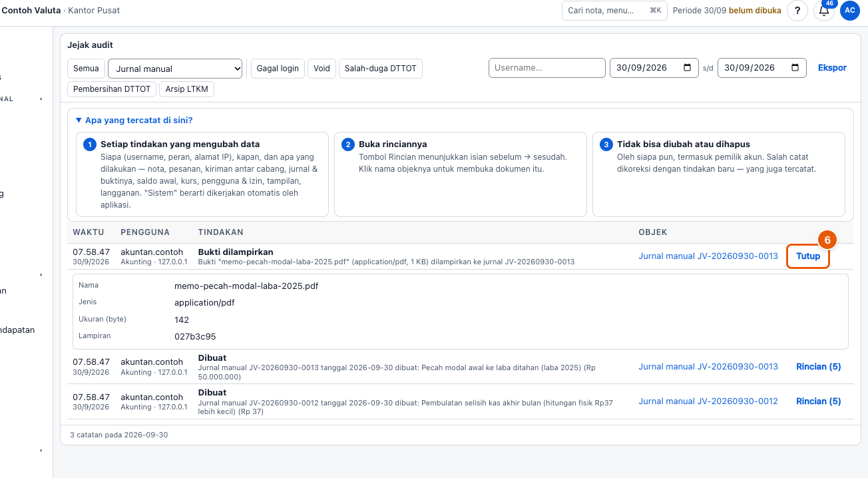Click the Username filter input field

click(546, 68)
